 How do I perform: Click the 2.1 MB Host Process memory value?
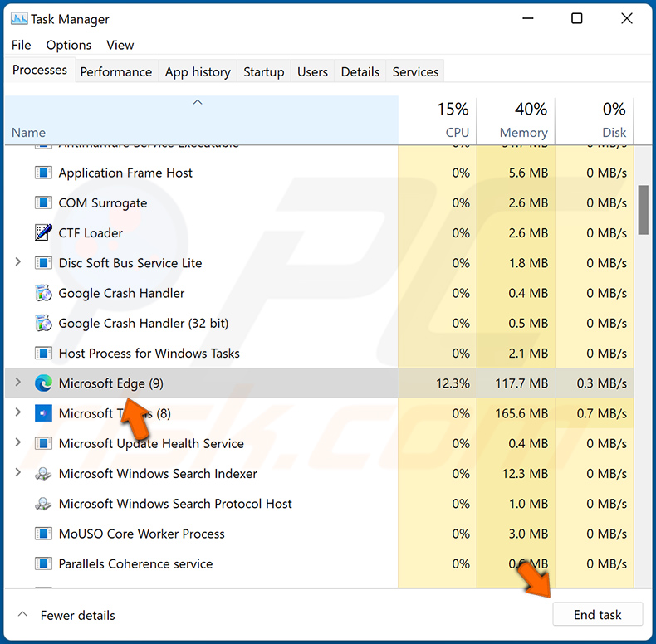pos(528,354)
